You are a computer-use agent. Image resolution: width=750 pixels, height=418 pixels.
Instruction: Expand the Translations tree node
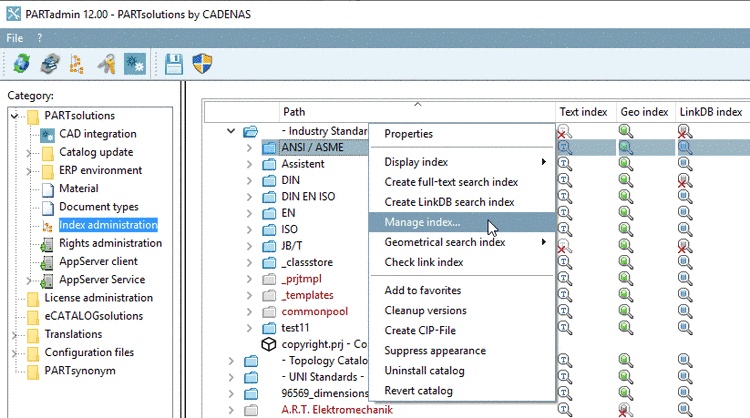(x=14, y=335)
